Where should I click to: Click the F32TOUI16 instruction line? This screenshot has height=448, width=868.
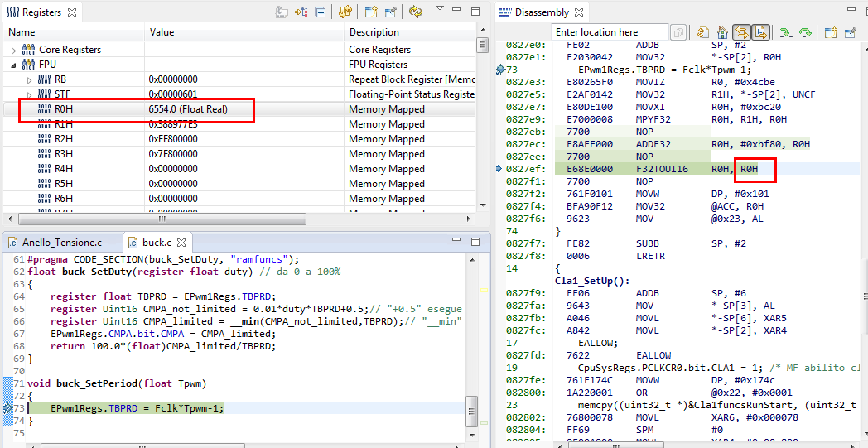click(x=706, y=170)
